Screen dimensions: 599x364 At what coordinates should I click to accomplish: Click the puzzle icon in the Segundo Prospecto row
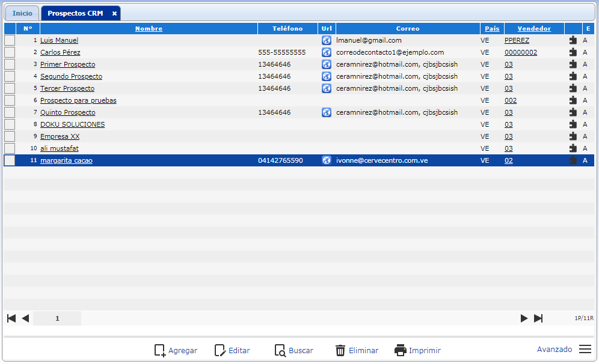[x=573, y=76]
